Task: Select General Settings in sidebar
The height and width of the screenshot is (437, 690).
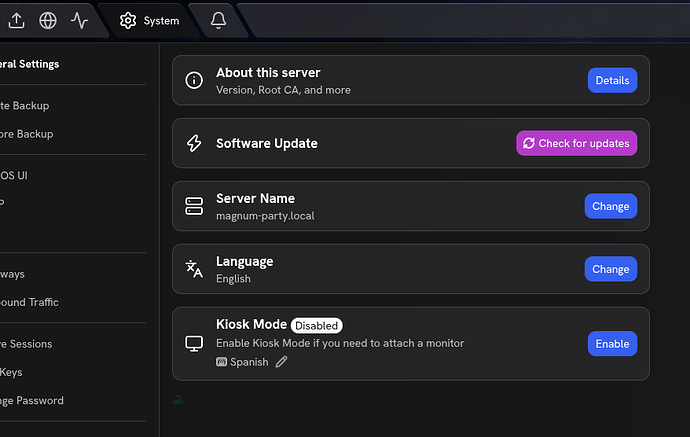Action: [x=29, y=64]
